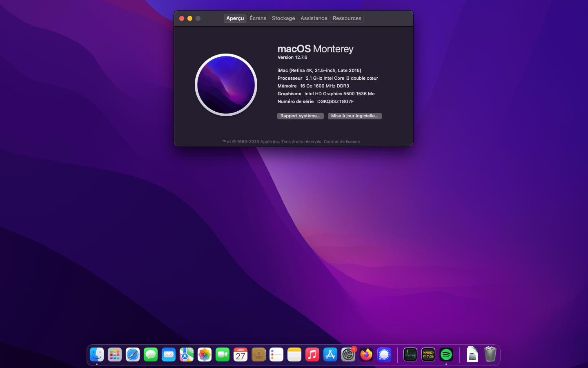Open the Notes app
The image size is (588, 368).
[x=294, y=355]
